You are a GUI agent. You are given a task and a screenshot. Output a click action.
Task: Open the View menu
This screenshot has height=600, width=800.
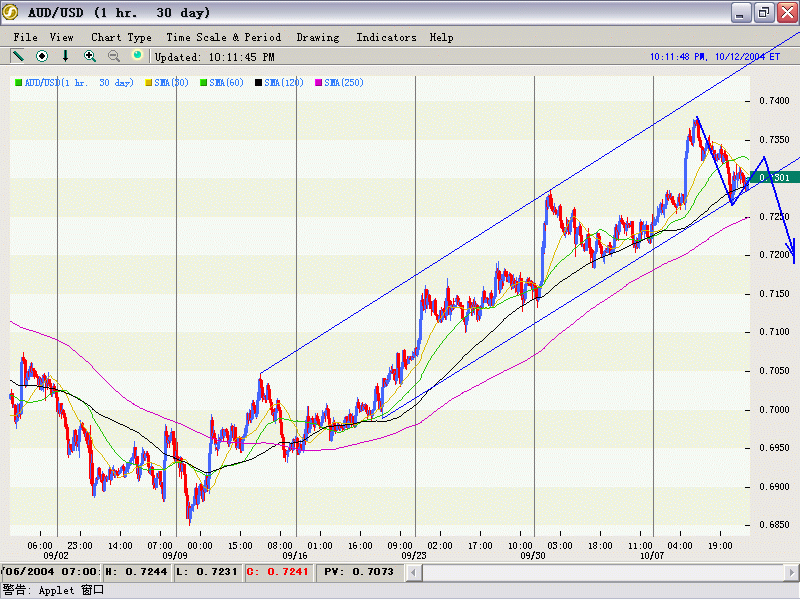pos(62,37)
